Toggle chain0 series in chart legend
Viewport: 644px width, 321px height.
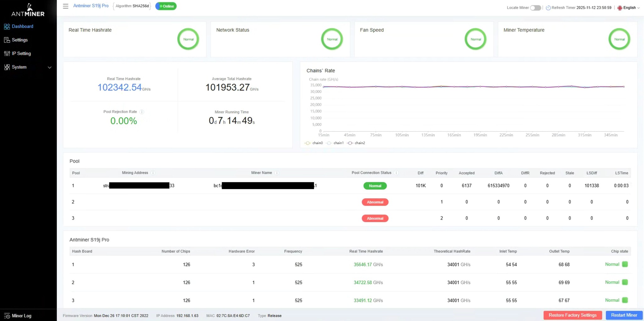314,143
